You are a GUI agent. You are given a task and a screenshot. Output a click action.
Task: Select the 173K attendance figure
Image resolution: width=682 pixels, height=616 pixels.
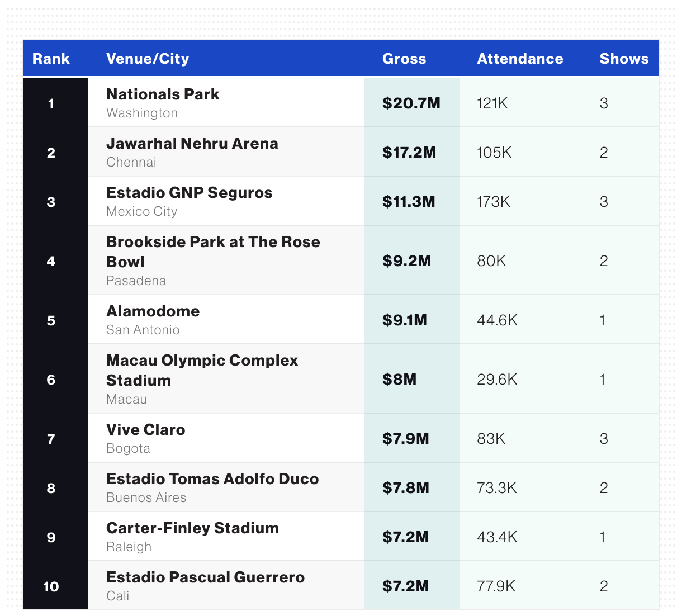click(493, 202)
